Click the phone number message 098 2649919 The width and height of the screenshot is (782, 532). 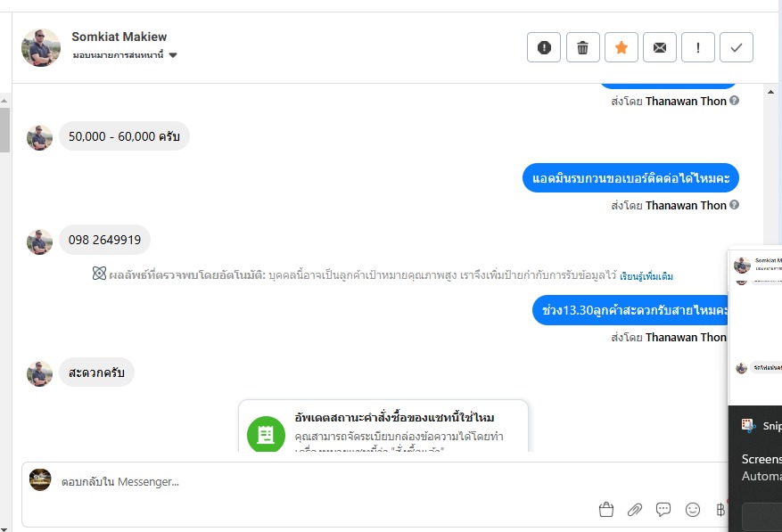[x=104, y=240]
